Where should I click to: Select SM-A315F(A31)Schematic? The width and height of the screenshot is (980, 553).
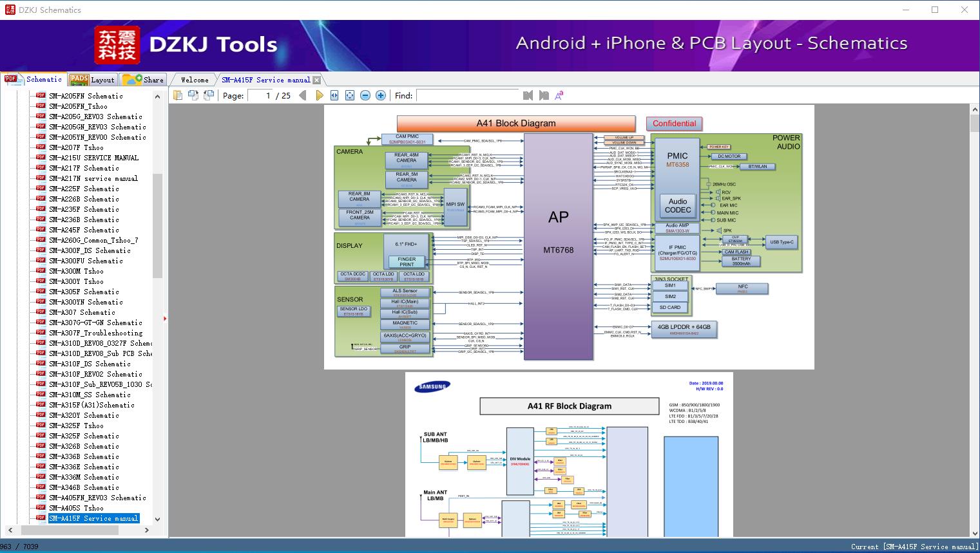(x=91, y=405)
